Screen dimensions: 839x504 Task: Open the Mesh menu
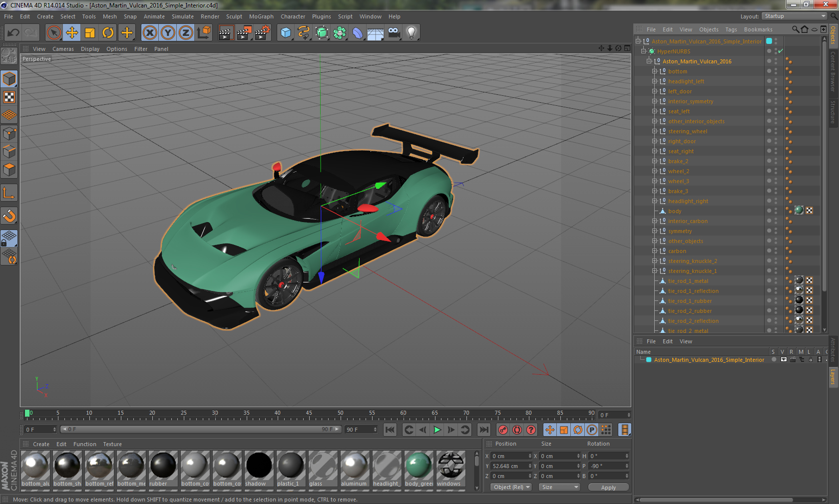(x=110, y=16)
